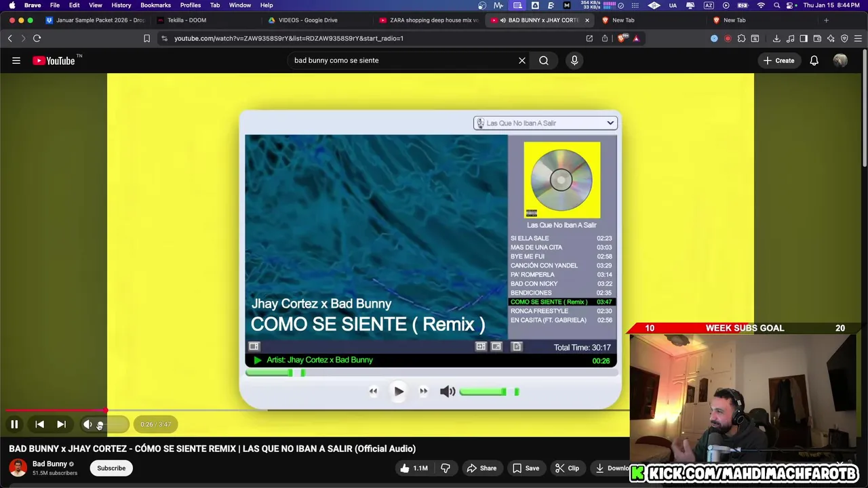The width and height of the screenshot is (868, 488).
Task: Open Brave Rewards triangle icon
Action: click(636, 39)
